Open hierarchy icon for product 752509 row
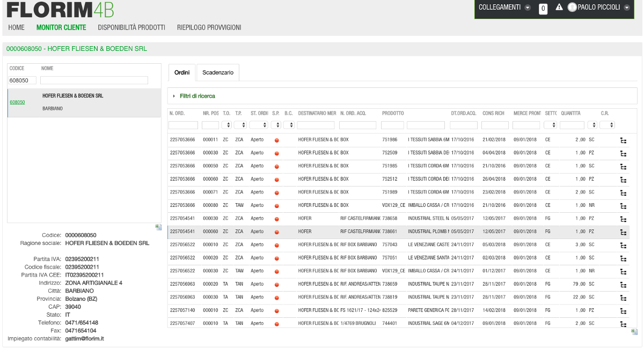The width and height of the screenshot is (644, 350). click(x=623, y=153)
